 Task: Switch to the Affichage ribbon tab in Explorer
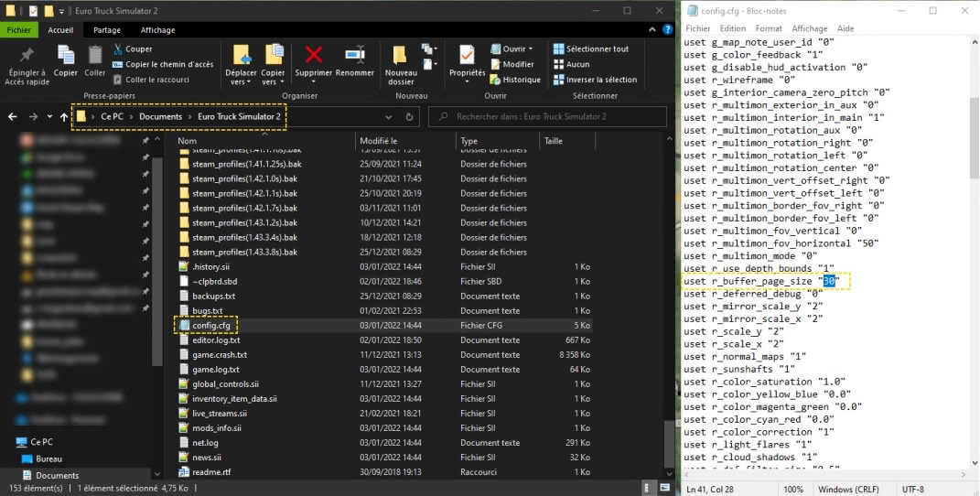[157, 30]
